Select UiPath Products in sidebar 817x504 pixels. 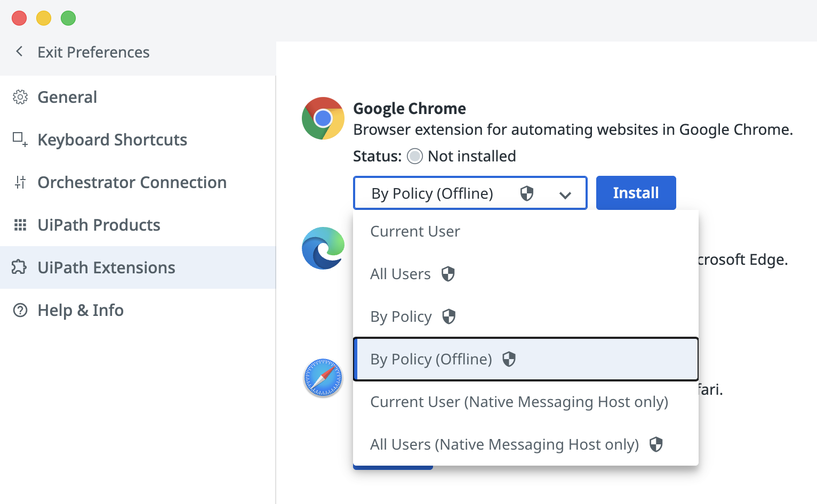point(138,225)
